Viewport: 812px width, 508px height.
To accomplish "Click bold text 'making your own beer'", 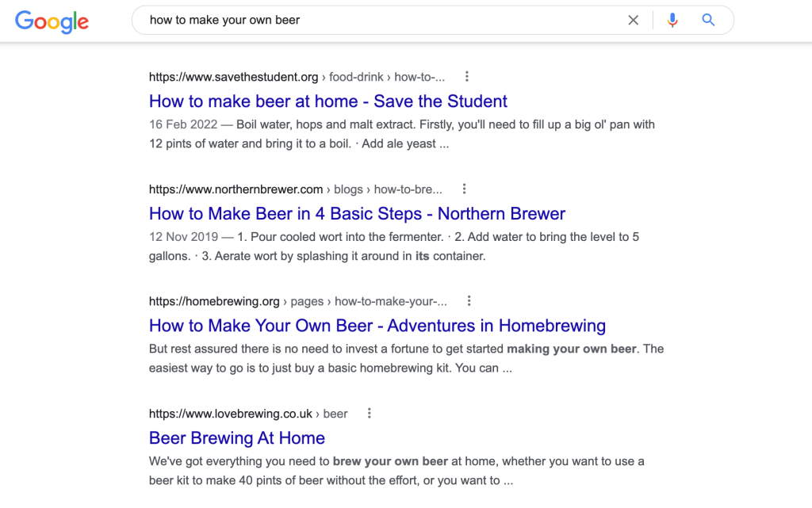I will point(571,349).
